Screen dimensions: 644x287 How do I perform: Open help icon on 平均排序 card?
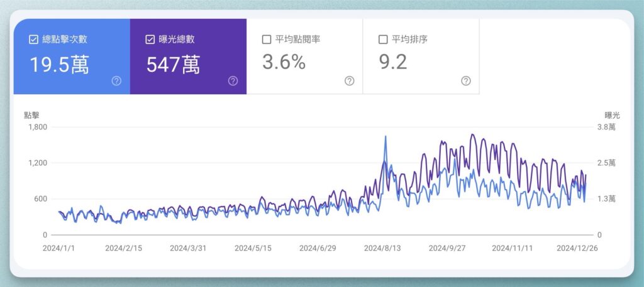coord(466,81)
